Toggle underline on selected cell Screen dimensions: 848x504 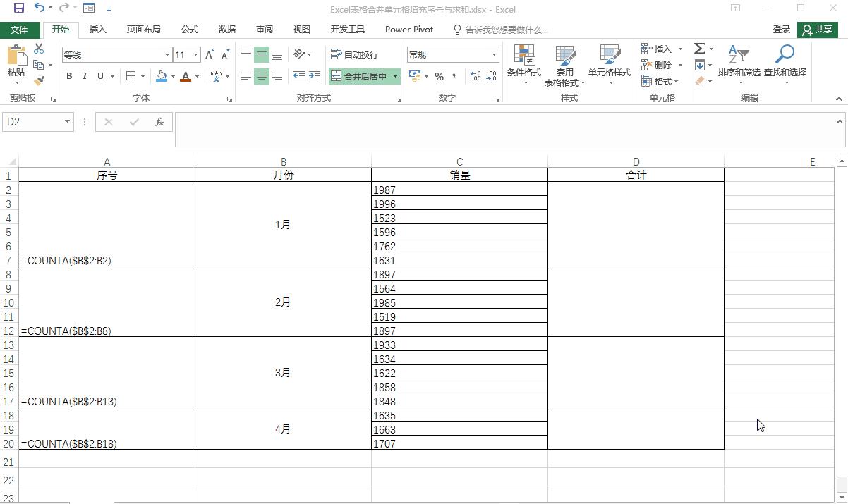click(x=100, y=76)
